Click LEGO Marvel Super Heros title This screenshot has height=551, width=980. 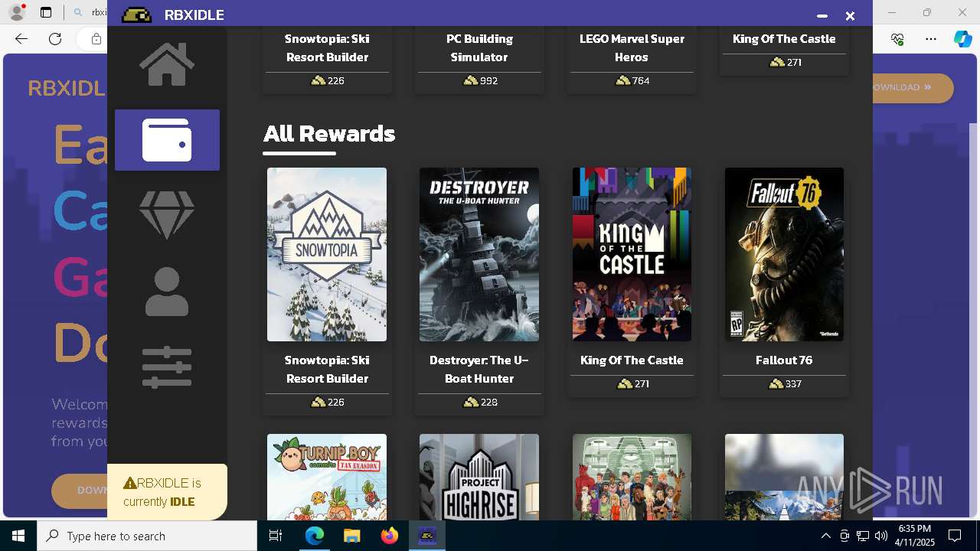[632, 47]
